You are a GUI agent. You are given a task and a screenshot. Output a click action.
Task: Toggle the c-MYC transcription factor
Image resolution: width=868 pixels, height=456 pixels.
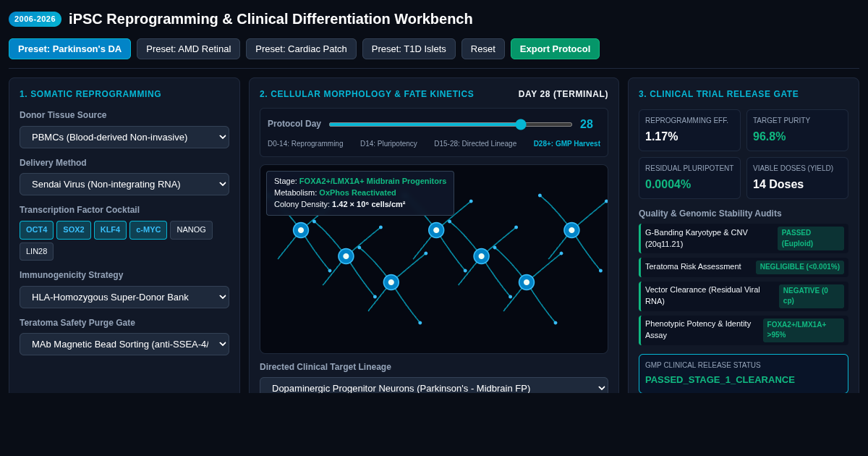(x=148, y=230)
